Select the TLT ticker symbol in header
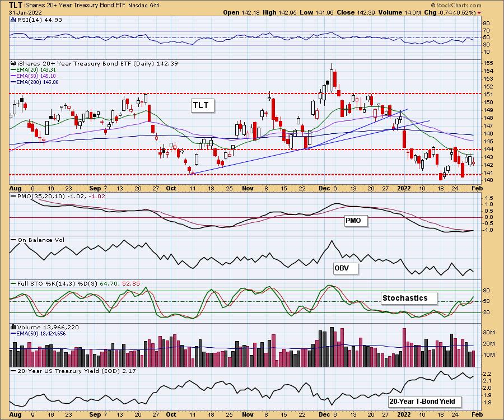Screen dimensions: 504x420 coord(16,5)
